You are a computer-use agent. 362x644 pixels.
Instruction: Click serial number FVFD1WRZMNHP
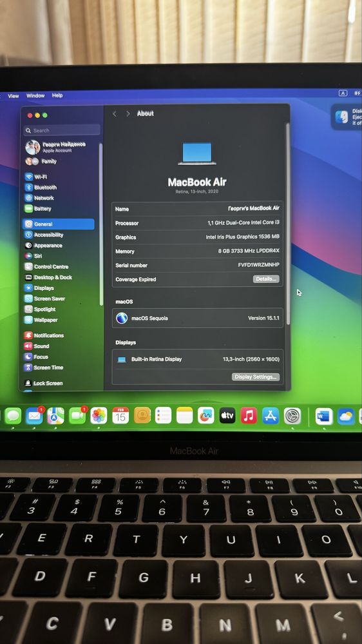pyautogui.click(x=258, y=266)
